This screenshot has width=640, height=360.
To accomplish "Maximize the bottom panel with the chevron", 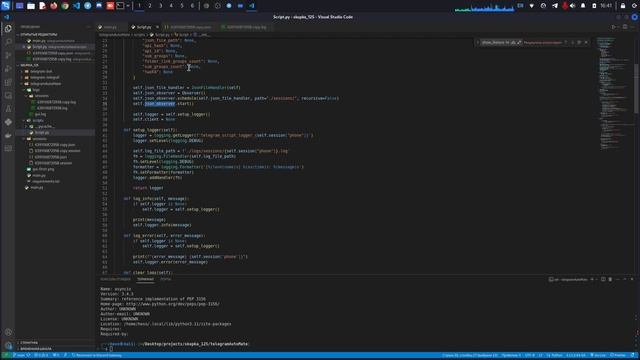I will point(625,280).
